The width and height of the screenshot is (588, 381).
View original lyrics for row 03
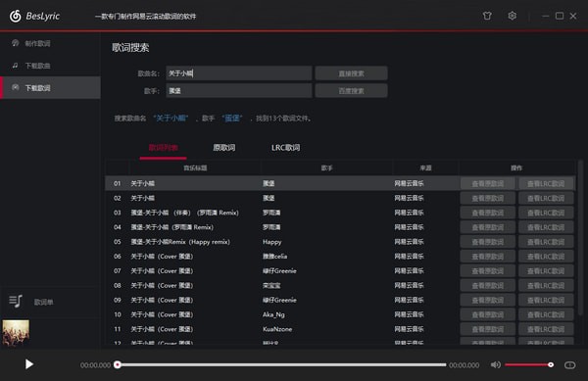(487, 213)
